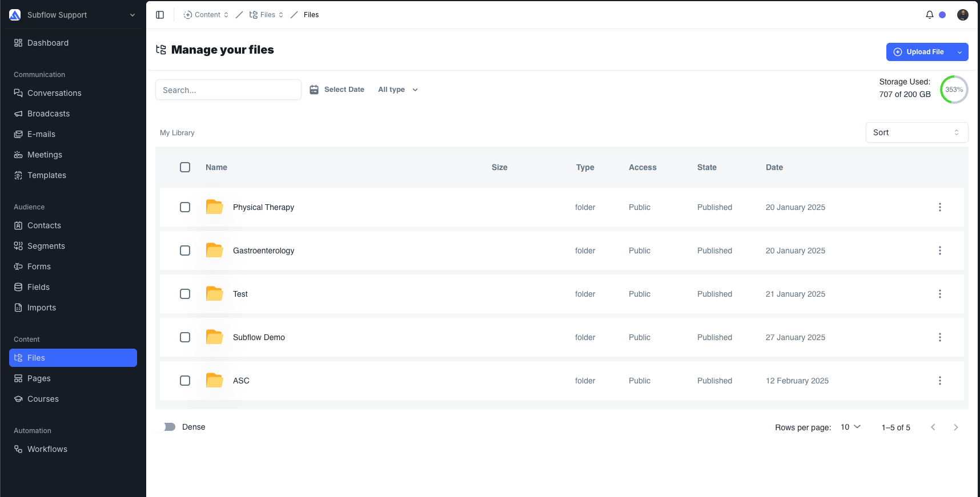Click the Gastroenterology folder icon
This screenshot has width=980, height=497.
tap(214, 250)
